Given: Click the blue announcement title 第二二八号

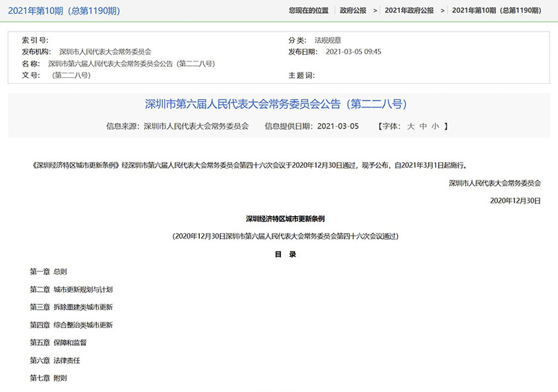Looking at the screenshot, I should click(x=276, y=104).
